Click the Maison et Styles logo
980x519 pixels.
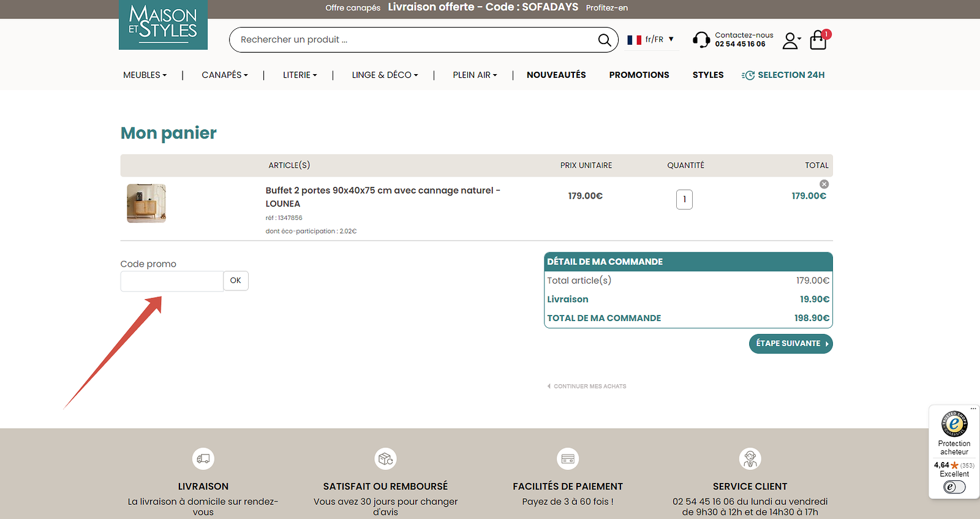pyautogui.click(x=163, y=25)
